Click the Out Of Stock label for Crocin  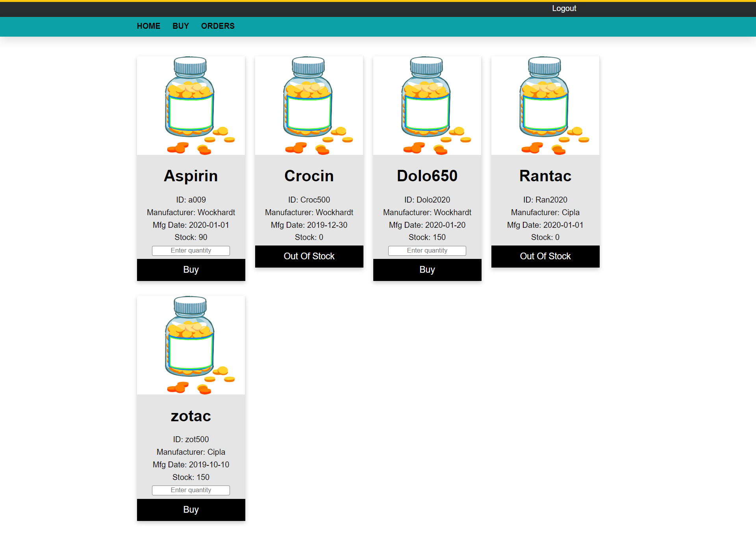[x=309, y=256]
